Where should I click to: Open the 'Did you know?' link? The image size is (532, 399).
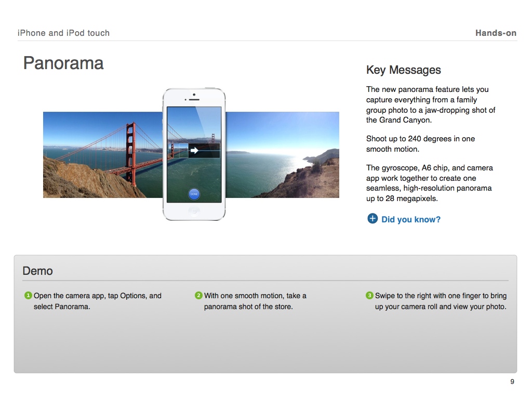point(411,220)
